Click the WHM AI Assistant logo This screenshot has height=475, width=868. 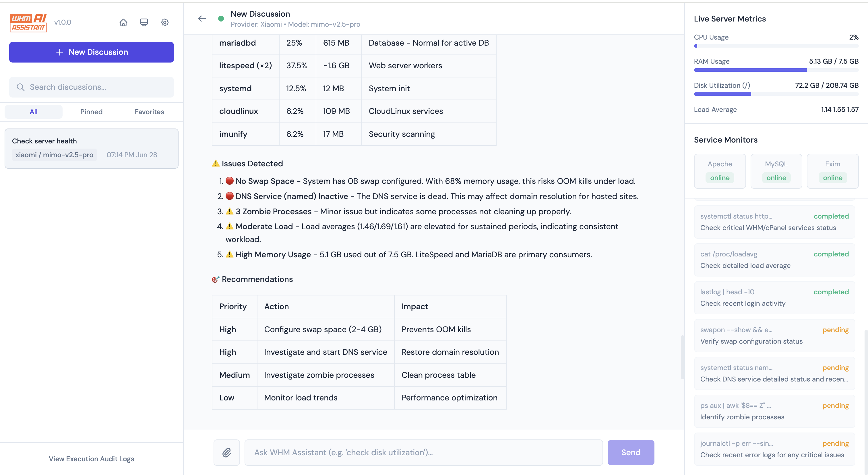pos(28,23)
